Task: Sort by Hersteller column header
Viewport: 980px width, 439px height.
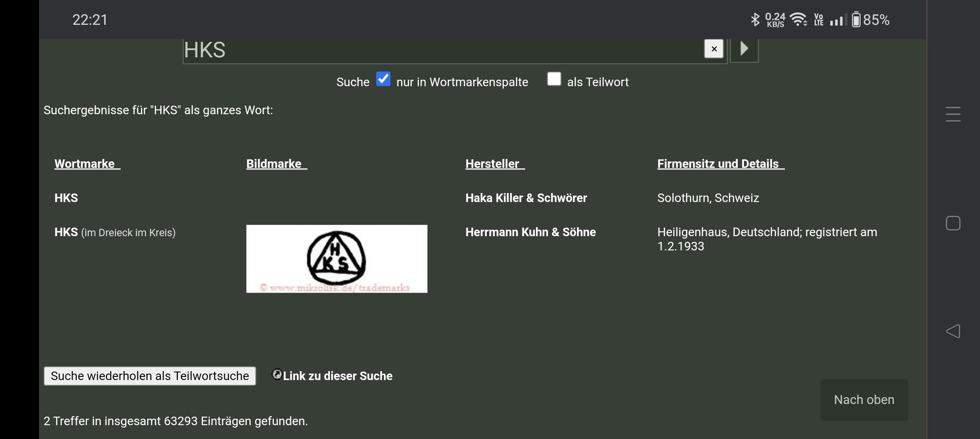Action: click(x=495, y=164)
